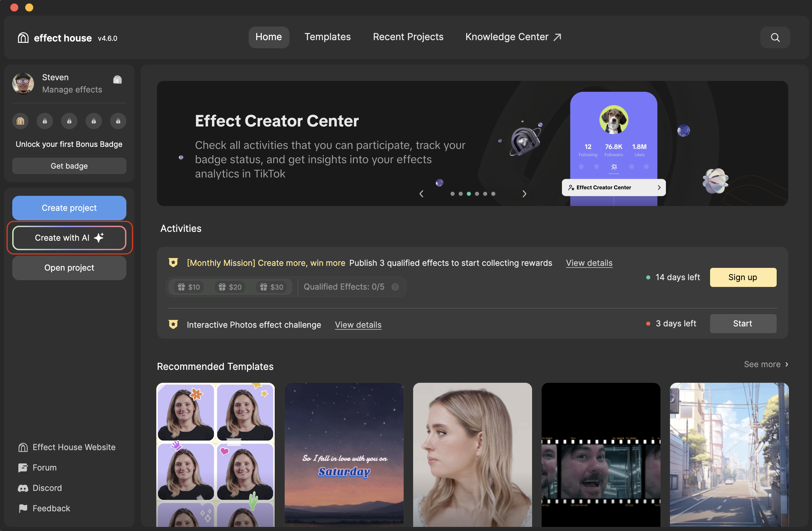Open the film strip template thumbnail
812x531 pixels.
(x=601, y=455)
